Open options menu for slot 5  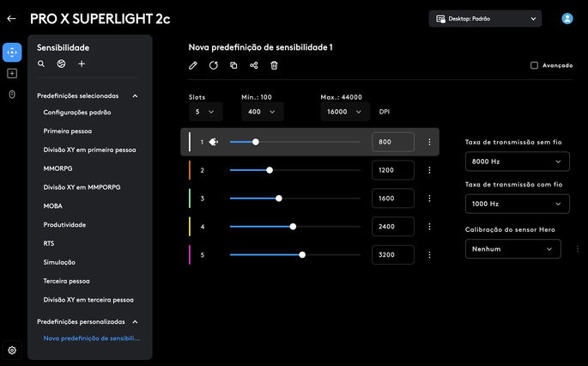[x=429, y=254]
